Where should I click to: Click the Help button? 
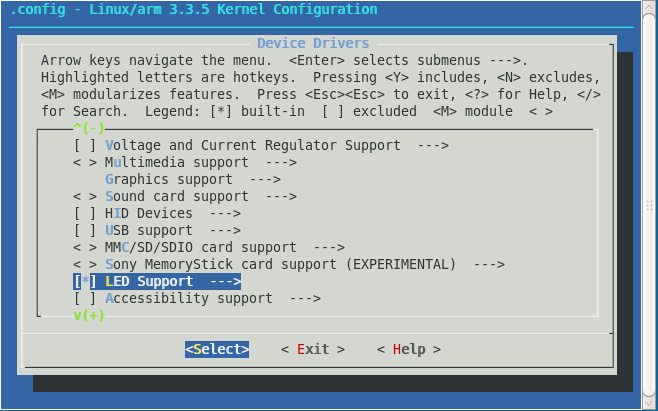(409, 349)
